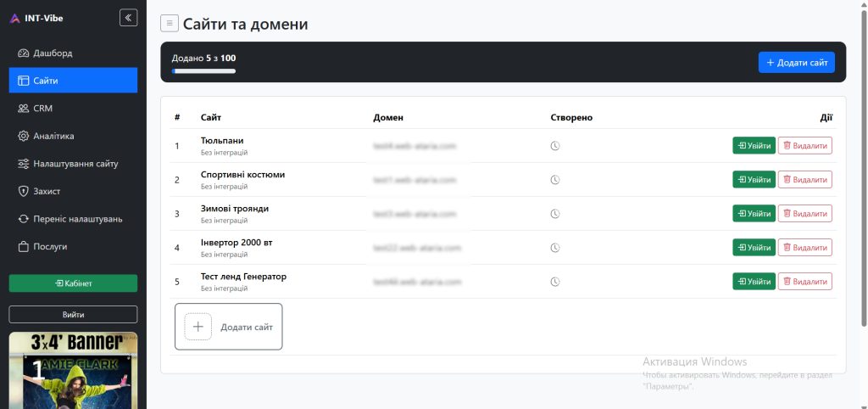Open the Дашборд menu item
This screenshot has height=409, width=868.
coord(73,53)
